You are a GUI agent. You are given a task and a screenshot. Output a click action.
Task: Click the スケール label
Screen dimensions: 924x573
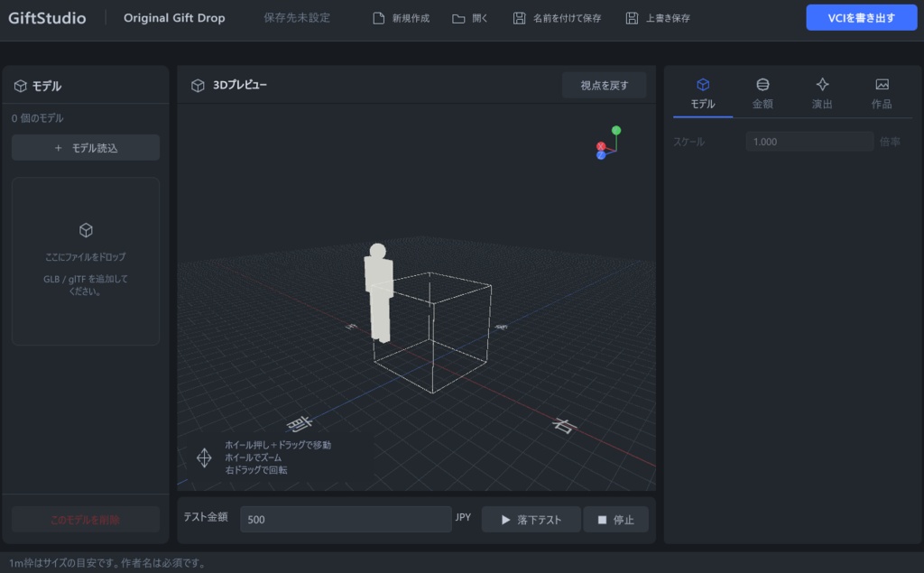click(x=688, y=142)
